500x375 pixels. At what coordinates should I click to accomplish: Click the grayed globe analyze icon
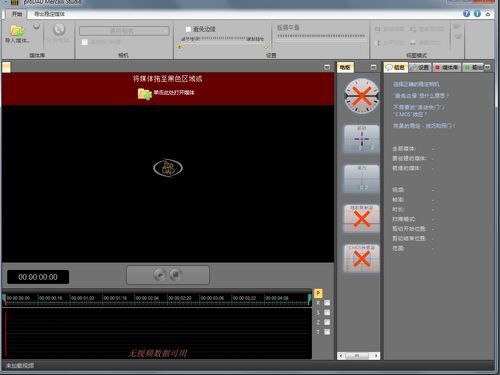(x=59, y=29)
